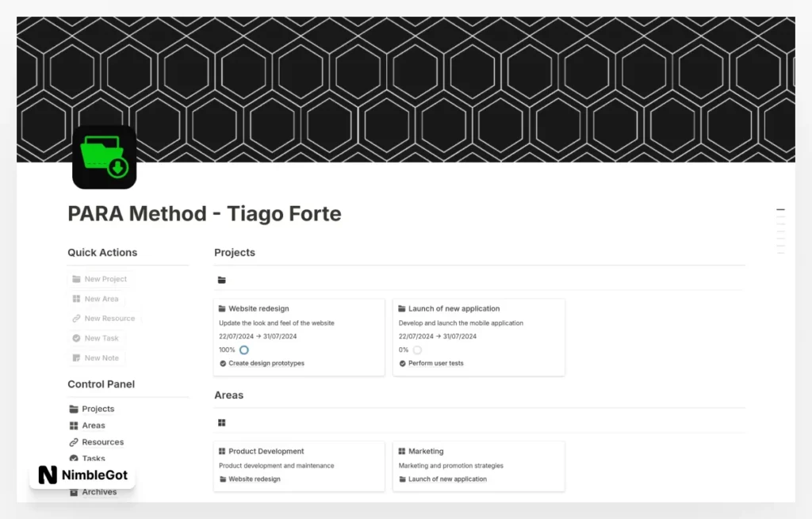Screen dimensions: 812x519
Task: Toggle the 0% completion circle on new application card
Action: (x=416, y=349)
